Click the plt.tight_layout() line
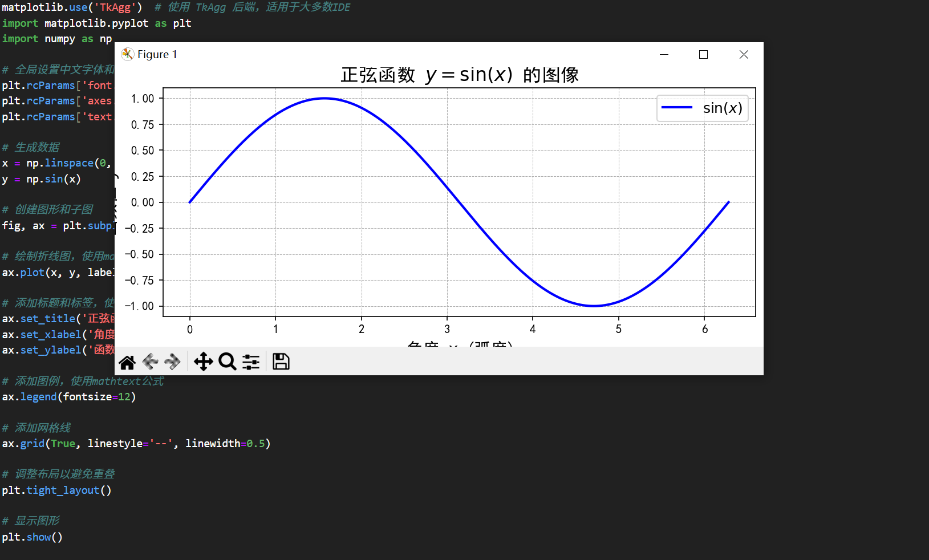This screenshot has width=929, height=560. 56,490
